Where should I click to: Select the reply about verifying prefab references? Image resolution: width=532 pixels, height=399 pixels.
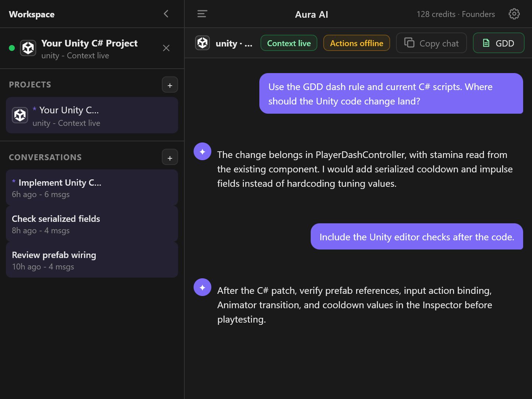355,305
